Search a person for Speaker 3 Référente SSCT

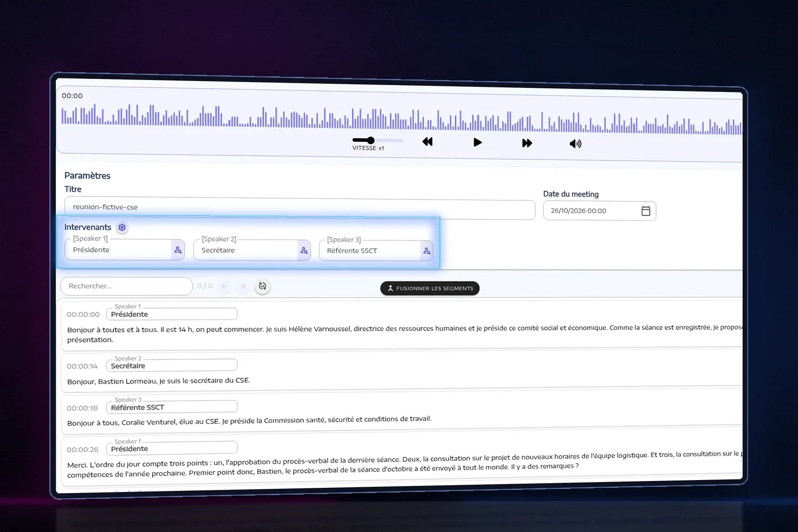[427, 251]
